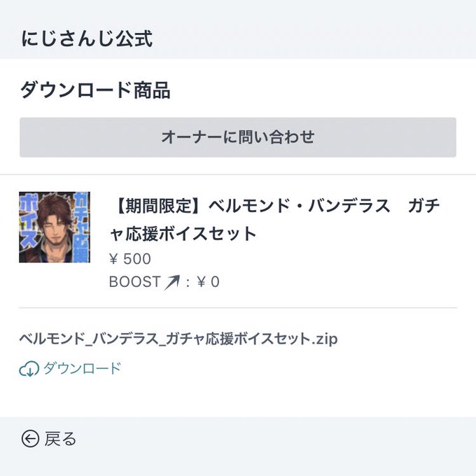Image resolution: width=476 pixels, height=476 pixels.
Task: Click the オーナーに問い合わせ button
Action: click(x=238, y=137)
